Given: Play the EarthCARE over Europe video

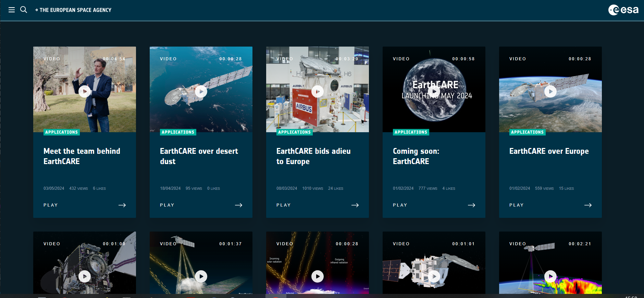Looking at the screenshot, I should [x=550, y=91].
